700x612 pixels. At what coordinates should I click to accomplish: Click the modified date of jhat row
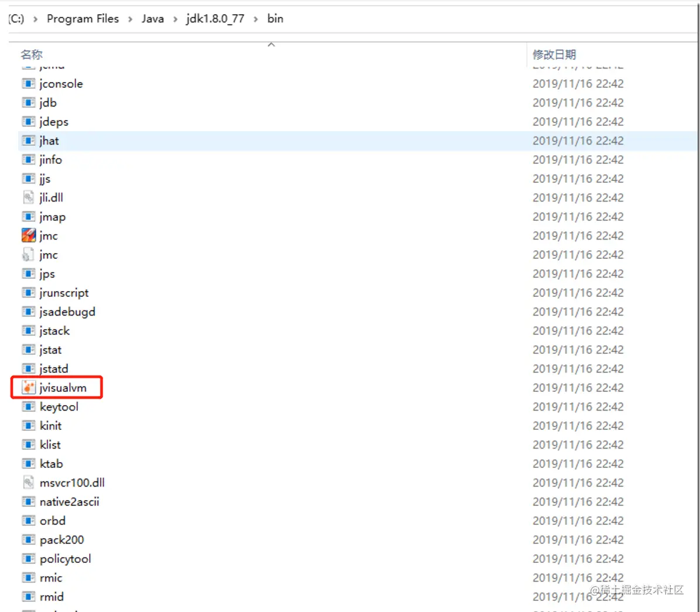pyautogui.click(x=578, y=141)
